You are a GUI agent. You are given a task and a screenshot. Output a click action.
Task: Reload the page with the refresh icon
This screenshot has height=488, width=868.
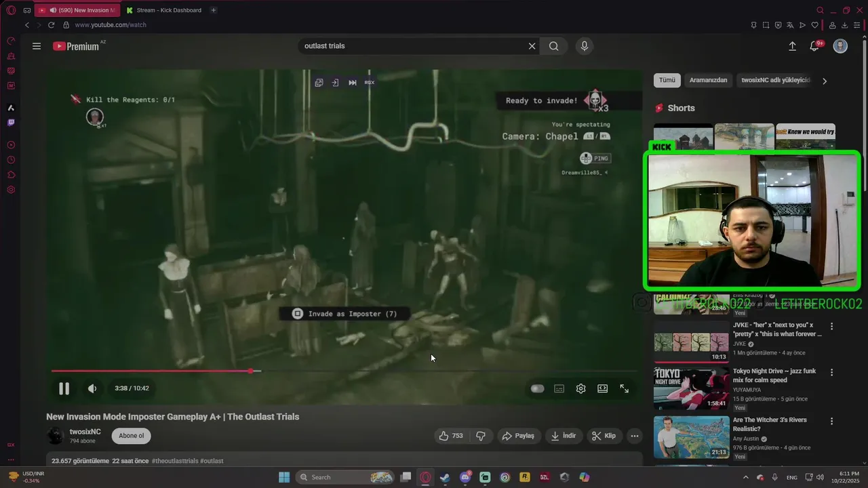[x=51, y=25]
